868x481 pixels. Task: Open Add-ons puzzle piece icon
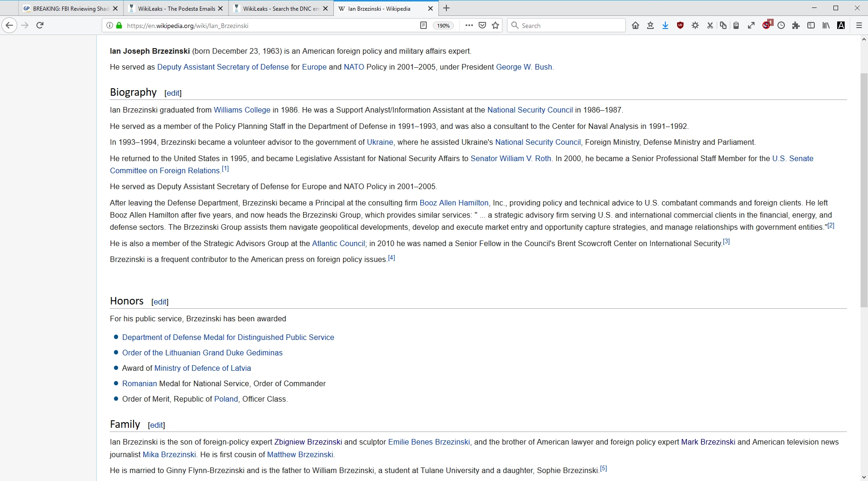(x=796, y=26)
